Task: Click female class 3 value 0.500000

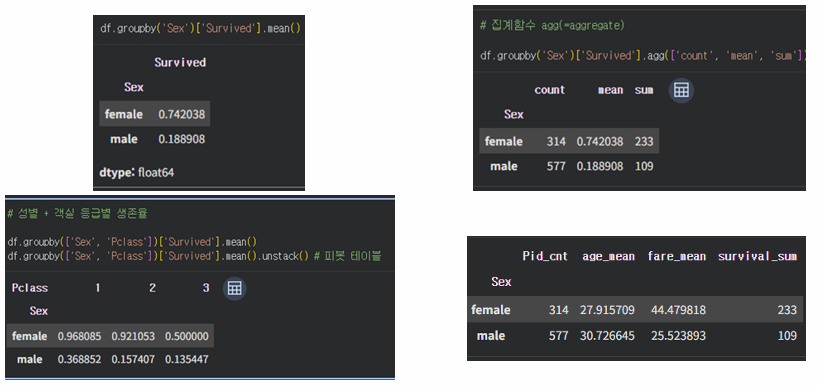Action: [187, 336]
